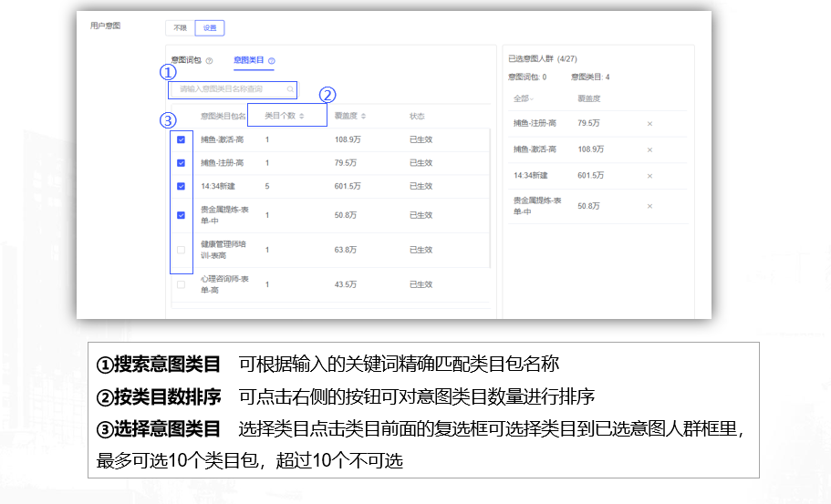The height and width of the screenshot is (504, 831).
Task: Click the search magnifier icon in 意图类目 search box
Action: [290, 89]
